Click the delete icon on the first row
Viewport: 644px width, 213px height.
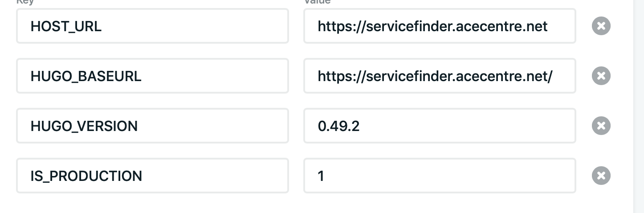pos(601,26)
